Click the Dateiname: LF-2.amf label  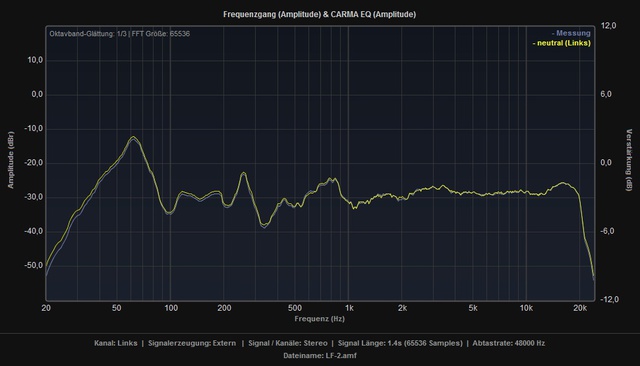320,355
